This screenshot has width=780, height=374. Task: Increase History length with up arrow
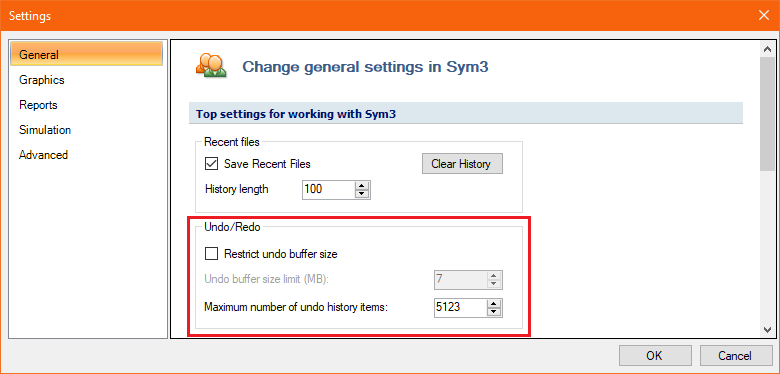tap(363, 185)
